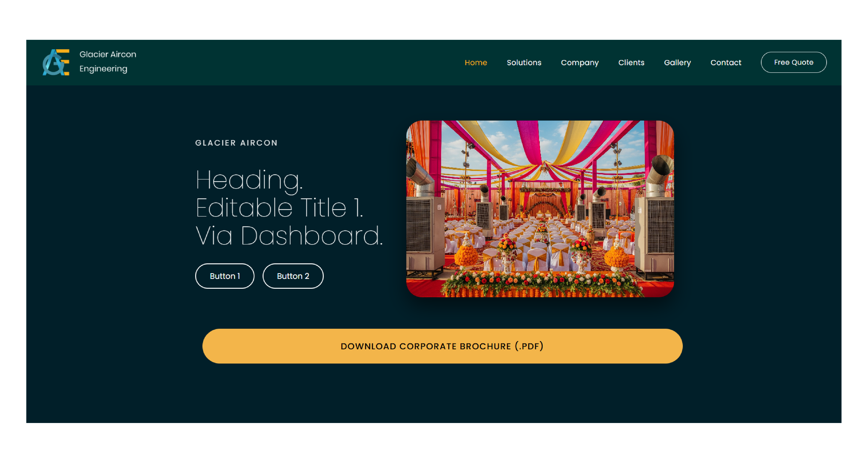The image size is (868, 463).
Task: Click the 'Editable Title 1.' heading line
Action: tap(279, 208)
